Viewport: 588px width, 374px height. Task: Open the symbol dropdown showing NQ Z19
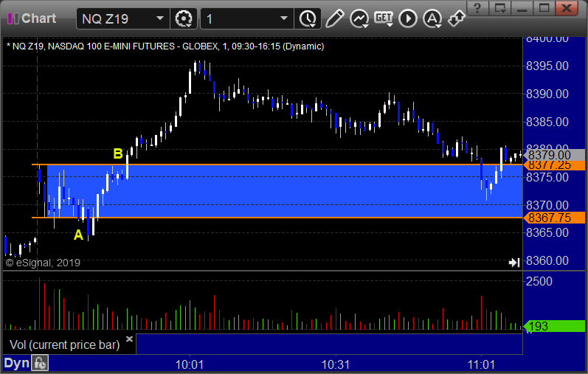pyautogui.click(x=123, y=18)
